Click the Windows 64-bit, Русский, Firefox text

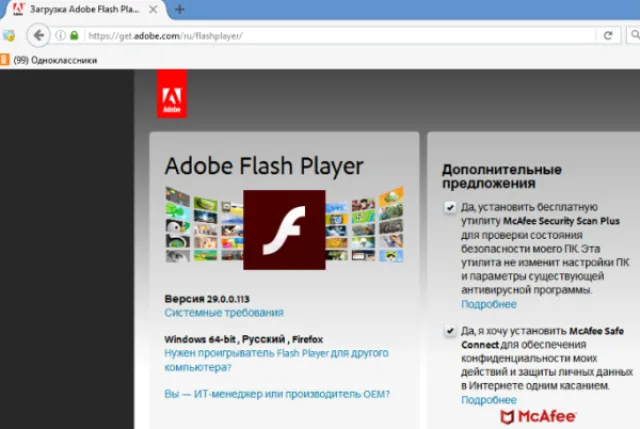pos(243,339)
